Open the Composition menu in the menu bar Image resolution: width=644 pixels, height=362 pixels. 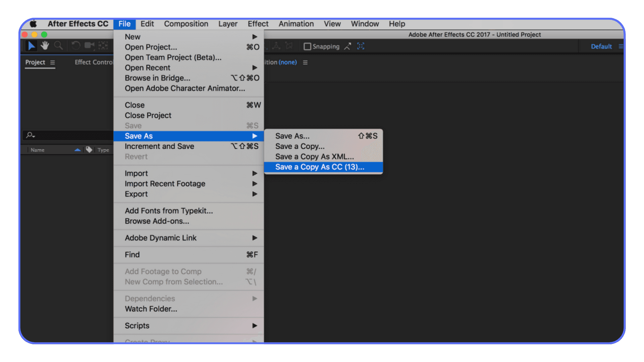coord(186,24)
